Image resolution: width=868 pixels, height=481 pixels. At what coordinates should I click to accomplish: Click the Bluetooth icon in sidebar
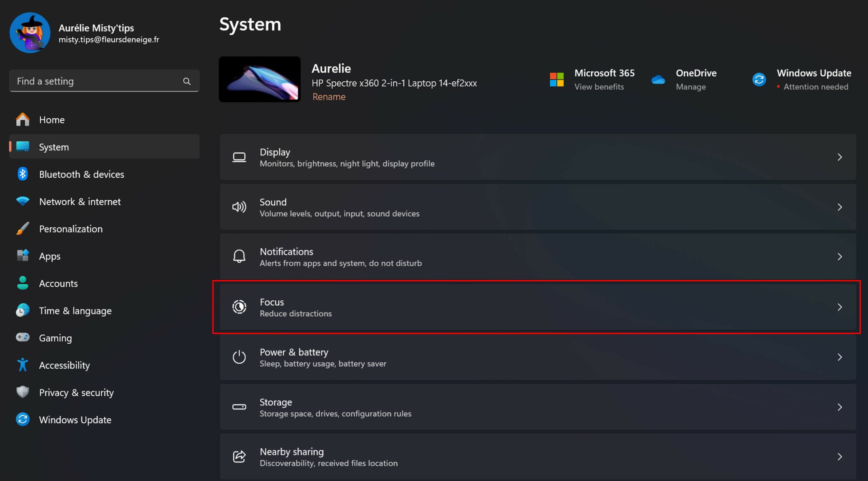point(23,174)
